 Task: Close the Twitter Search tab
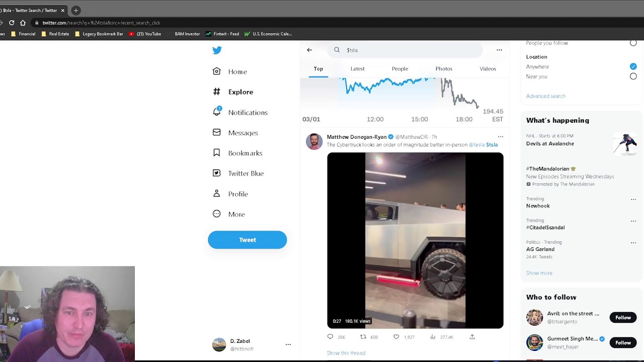[x=63, y=10]
